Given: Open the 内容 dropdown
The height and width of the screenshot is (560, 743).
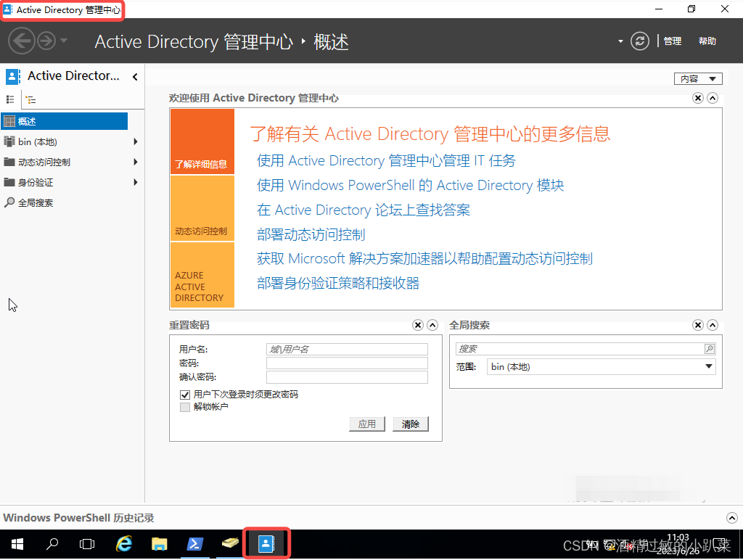Looking at the screenshot, I should pyautogui.click(x=698, y=78).
